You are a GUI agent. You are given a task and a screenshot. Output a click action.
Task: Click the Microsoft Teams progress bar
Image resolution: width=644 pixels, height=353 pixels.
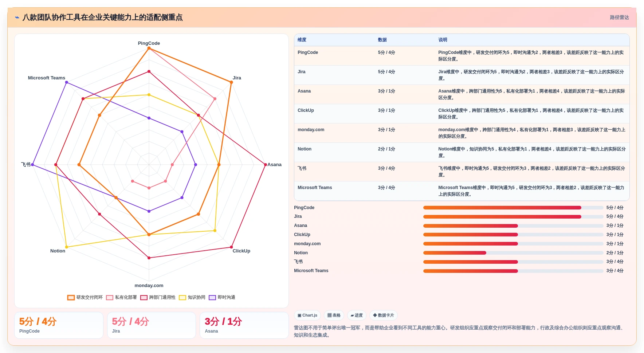[513, 271]
